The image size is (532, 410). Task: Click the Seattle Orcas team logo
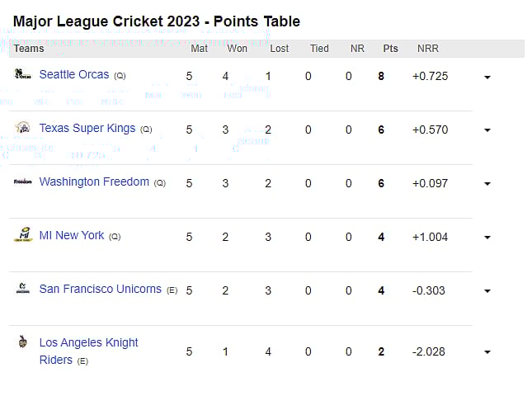click(23, 74)
